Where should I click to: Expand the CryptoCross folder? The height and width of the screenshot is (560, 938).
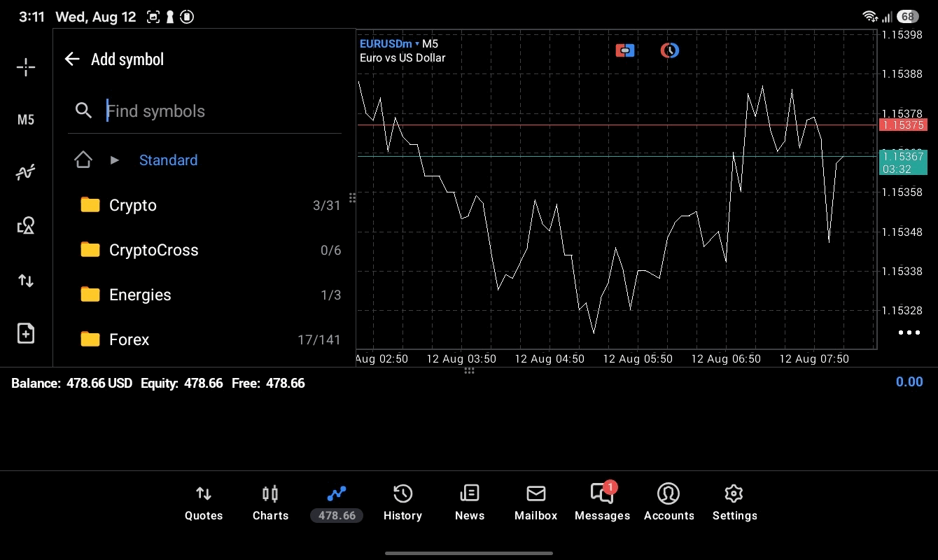210,250
